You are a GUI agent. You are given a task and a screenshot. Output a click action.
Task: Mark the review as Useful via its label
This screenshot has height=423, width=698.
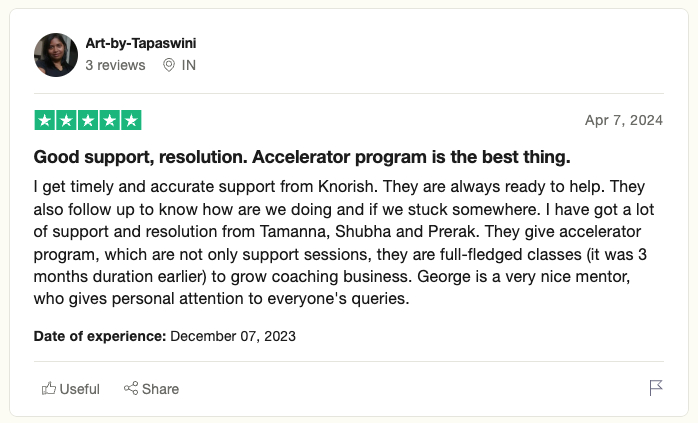coord(80,389)
